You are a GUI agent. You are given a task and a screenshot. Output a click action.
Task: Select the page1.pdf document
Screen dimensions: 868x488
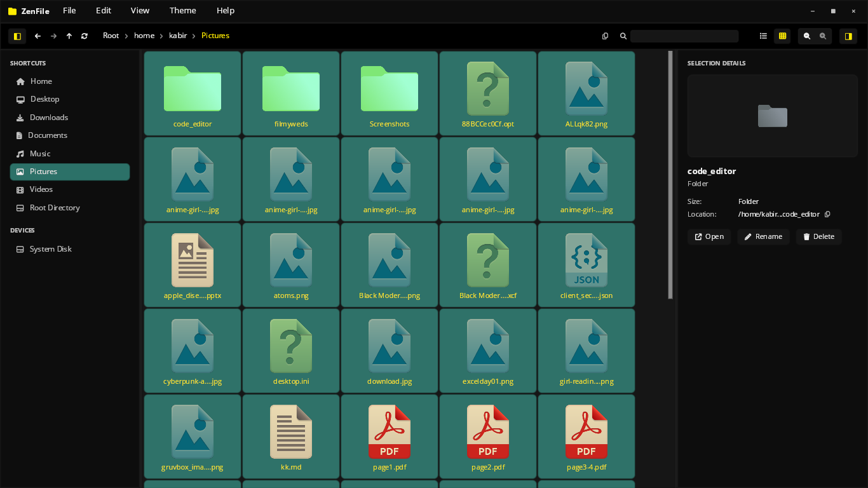coord(390,437)
